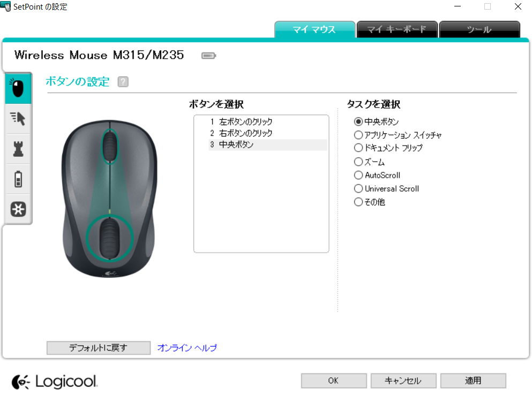Switch to マイ キーボード tab
This screenshot has height=403, width=532.
click(x=396, y=29)
